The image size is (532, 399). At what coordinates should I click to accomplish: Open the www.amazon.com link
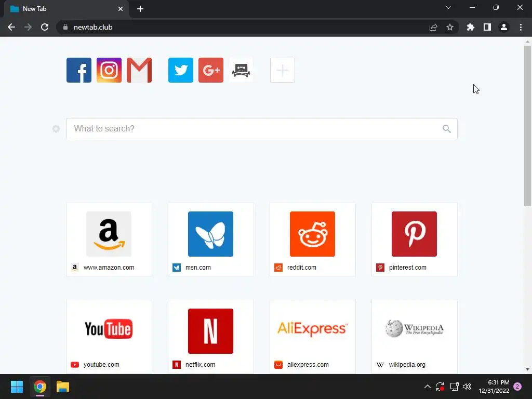tap(109, 268)
